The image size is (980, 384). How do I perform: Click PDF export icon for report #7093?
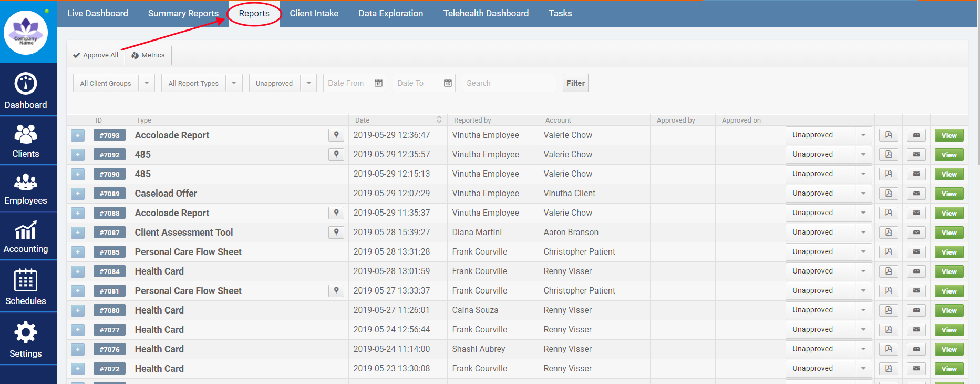coord(888,135)
